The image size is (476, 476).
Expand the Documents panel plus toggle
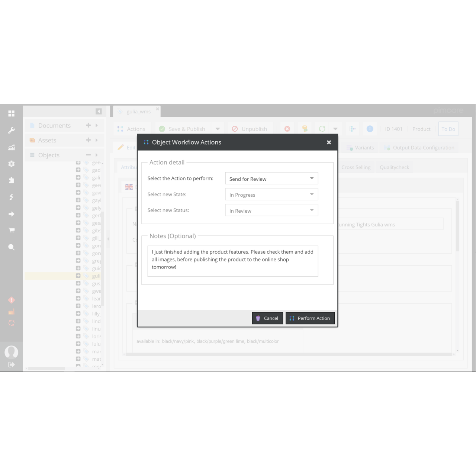88,125
